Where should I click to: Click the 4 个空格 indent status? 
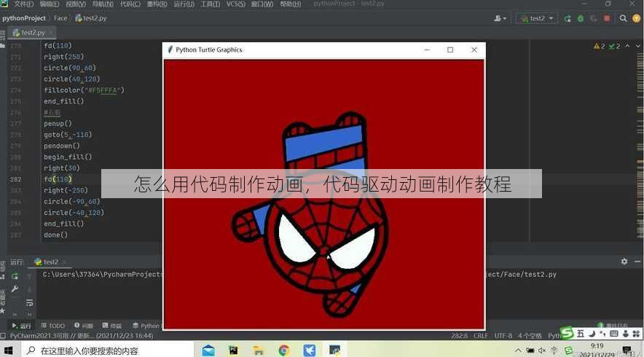pos(530,336)
